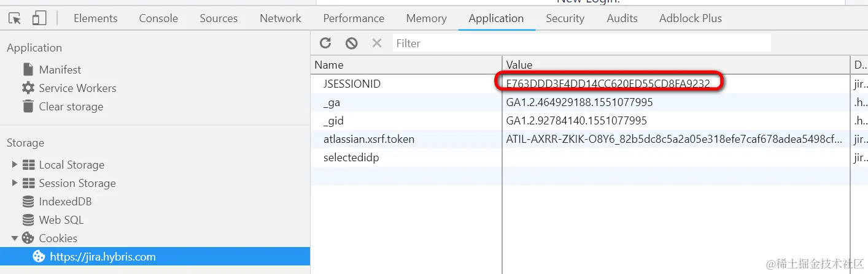Switch to the Console tab
868x274 pixels.
click(158, 18)
